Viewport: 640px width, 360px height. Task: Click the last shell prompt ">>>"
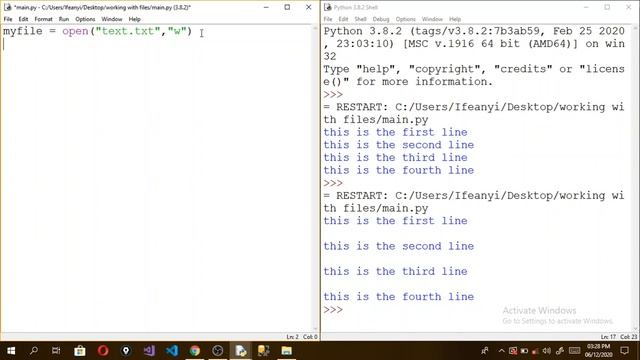tap(333, 309)
